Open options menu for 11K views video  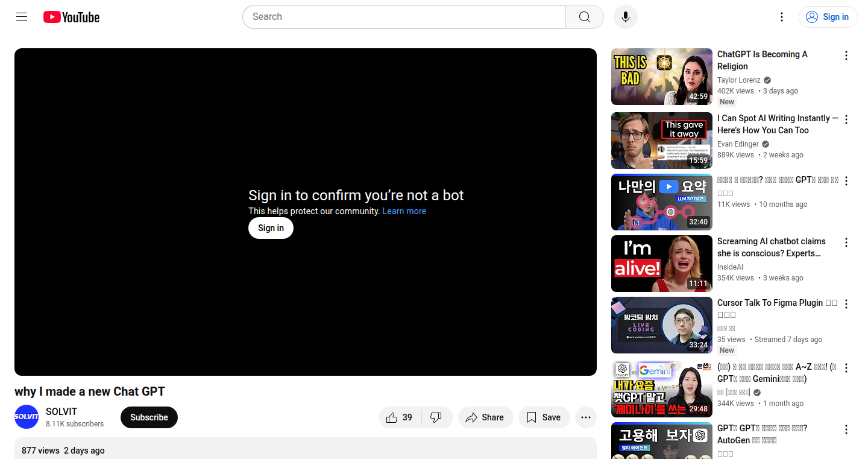(846, 181)
